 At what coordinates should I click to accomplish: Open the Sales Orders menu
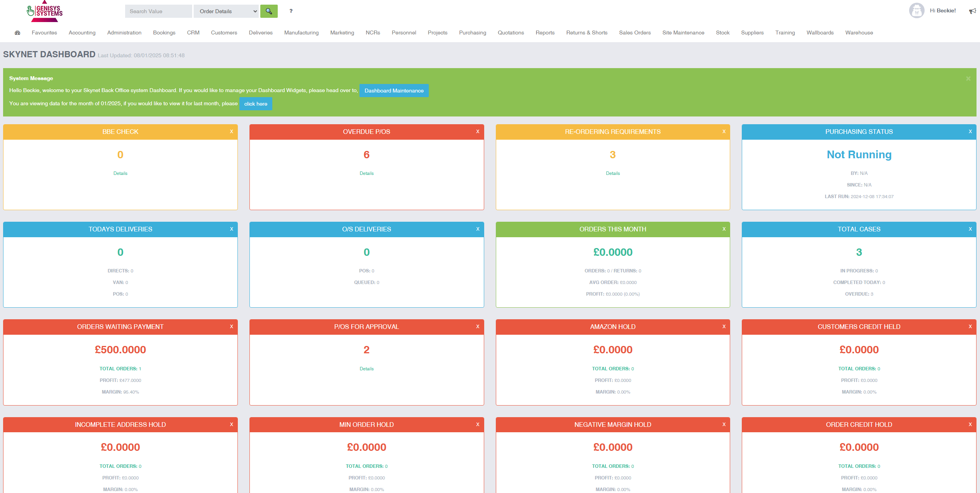click(634, 33)
